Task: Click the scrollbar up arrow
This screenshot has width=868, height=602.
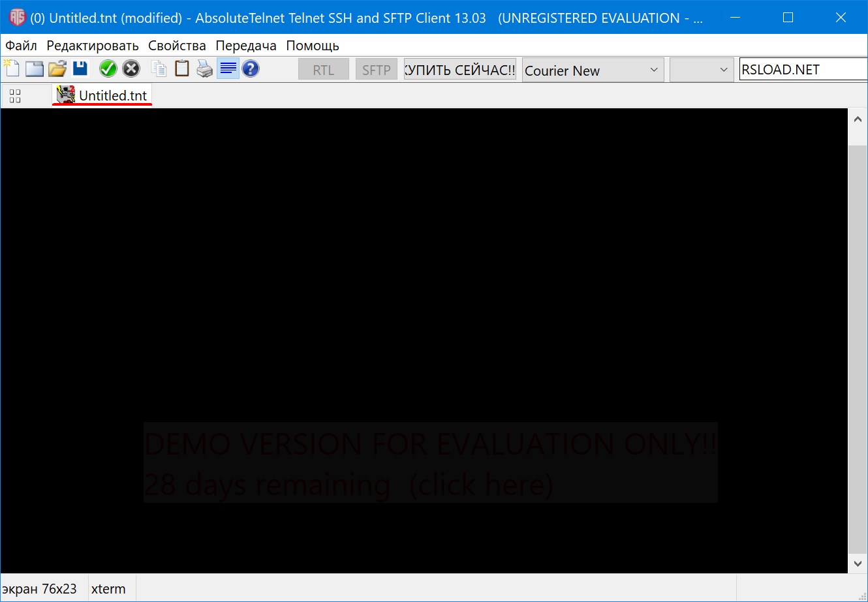Action: tap(858, 119)
